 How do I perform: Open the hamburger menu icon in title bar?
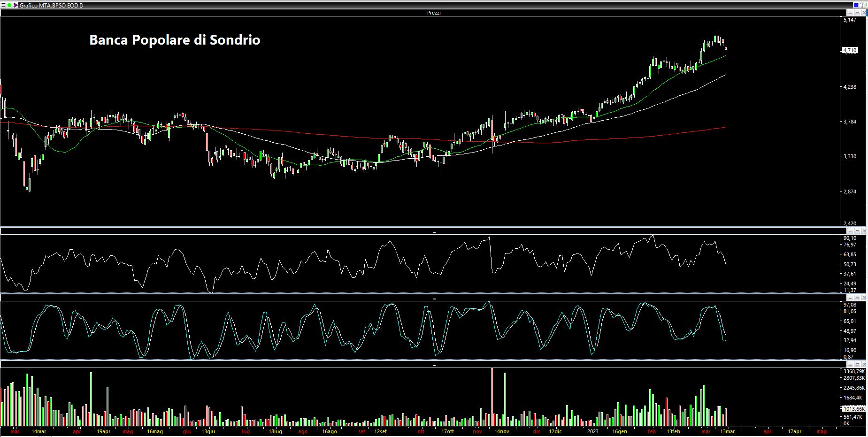[x=4, y=5]
